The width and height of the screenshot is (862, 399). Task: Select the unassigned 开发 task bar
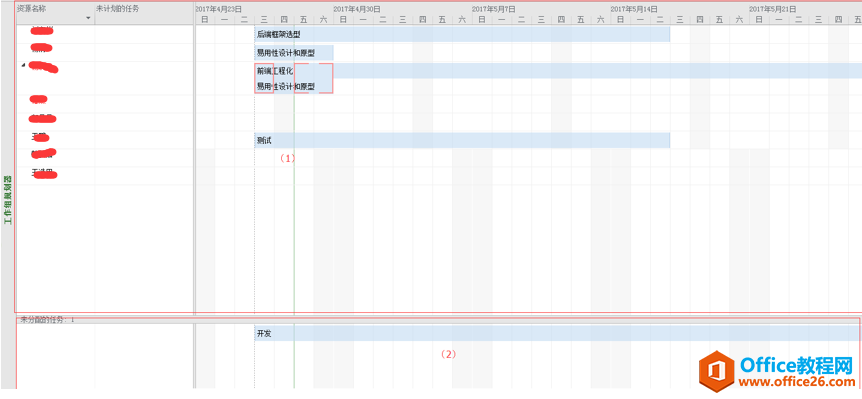(x=557, y=333)
